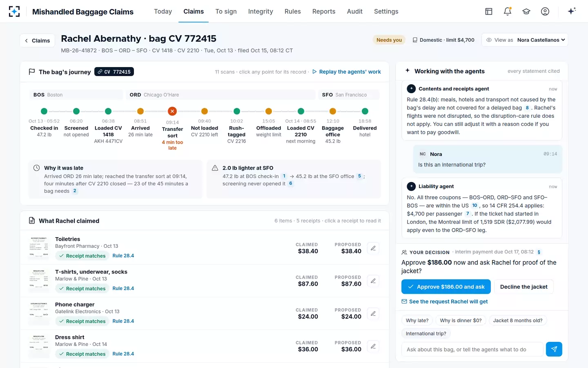
Task: Choose the 'Jacket 8 months old?' suggestion
Action: click(518, 321)
